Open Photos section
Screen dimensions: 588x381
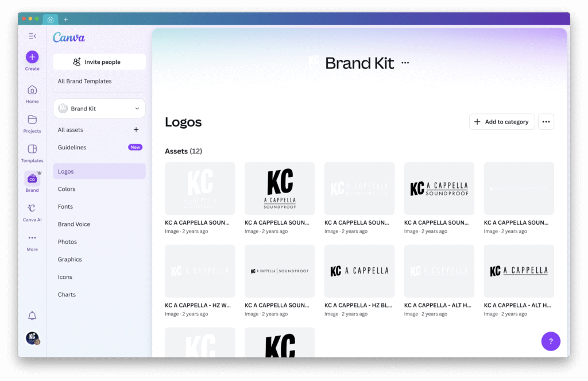pyautogui.click(x=99, y=242)
